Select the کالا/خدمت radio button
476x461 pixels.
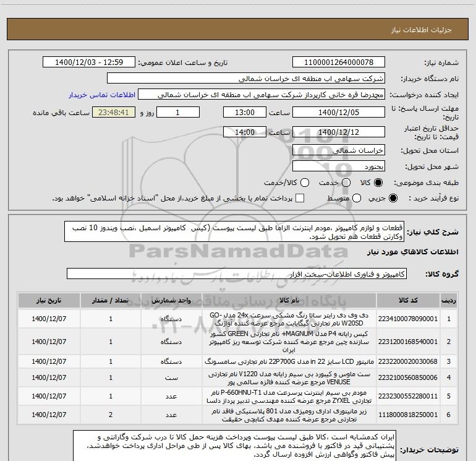click(305, 183)
